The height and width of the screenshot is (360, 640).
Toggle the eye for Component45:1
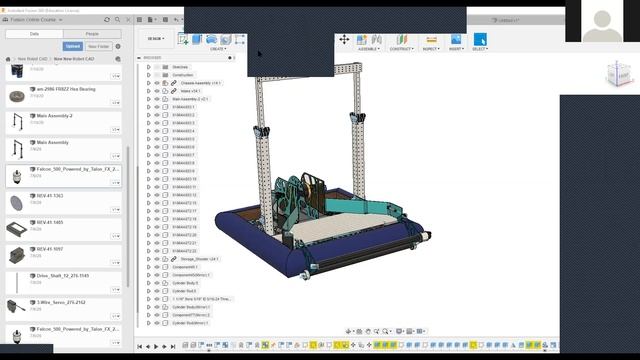[157, 267]
